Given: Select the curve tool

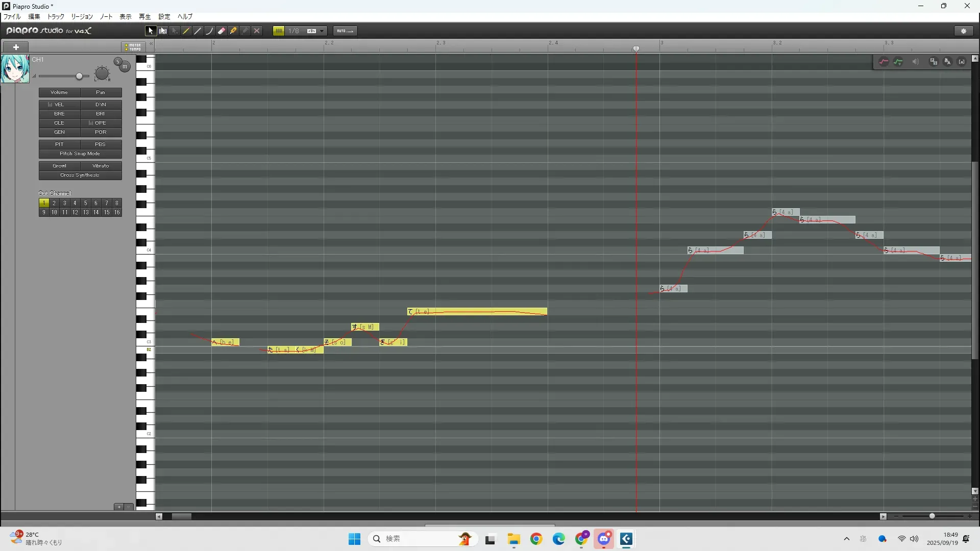Looking at the screenshot, I should click(210, 31).
